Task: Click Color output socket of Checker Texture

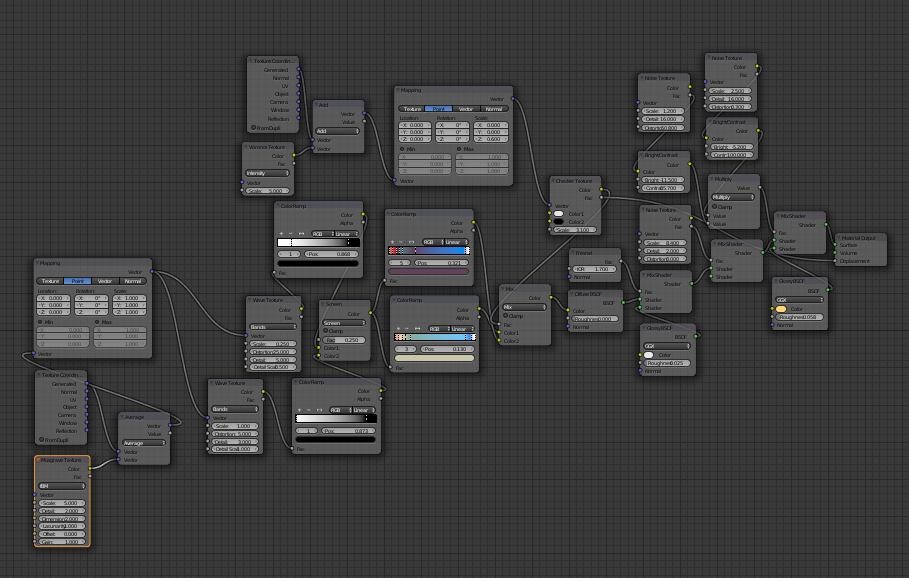Action: coord(601,190)
